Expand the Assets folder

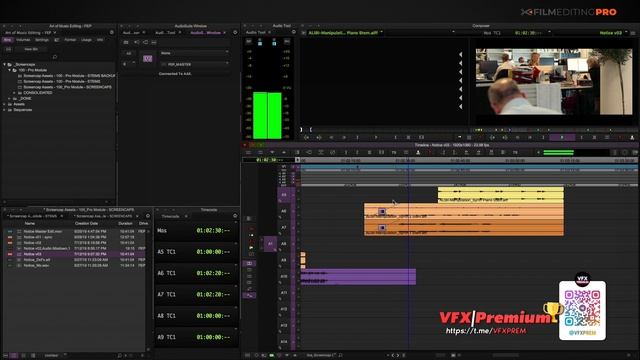tap(4, 104)
